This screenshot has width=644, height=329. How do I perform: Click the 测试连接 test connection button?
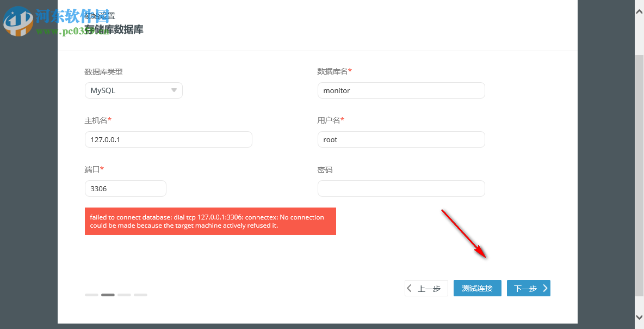point(477,288)
